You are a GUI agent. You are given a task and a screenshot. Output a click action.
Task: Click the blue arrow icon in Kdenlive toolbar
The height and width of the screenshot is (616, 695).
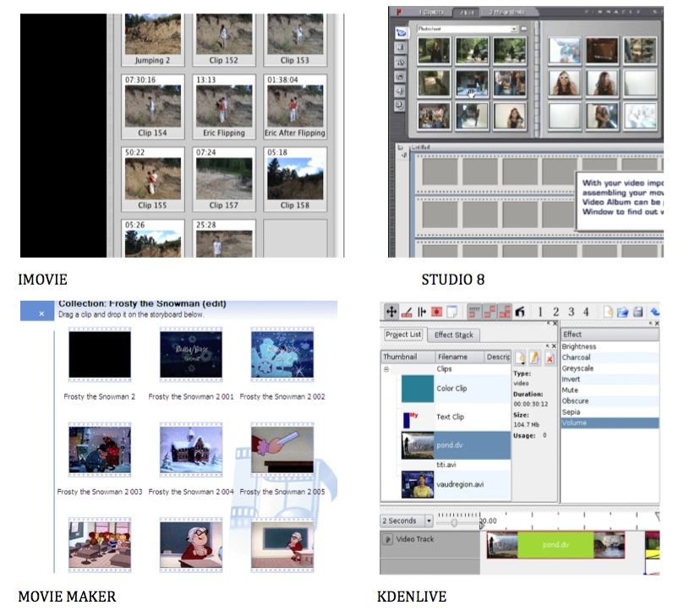tap(654, 312)
